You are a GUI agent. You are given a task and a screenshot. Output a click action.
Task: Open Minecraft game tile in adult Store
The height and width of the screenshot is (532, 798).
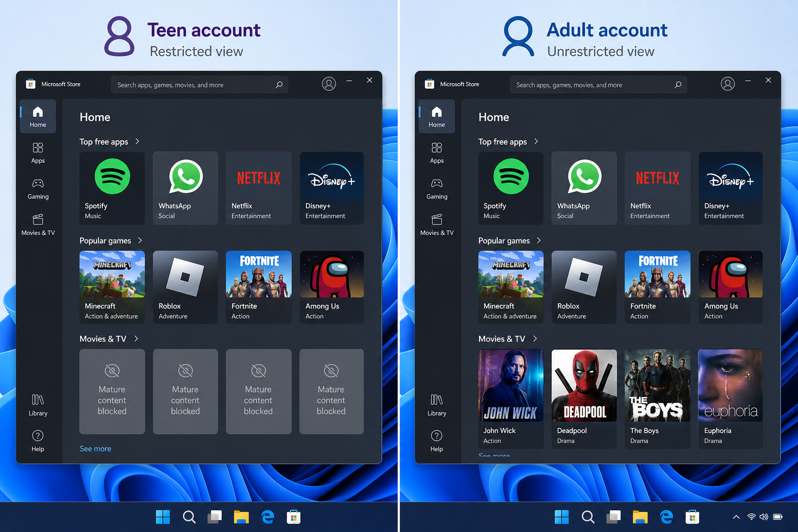pyautogui.click(x=511, y=287)
